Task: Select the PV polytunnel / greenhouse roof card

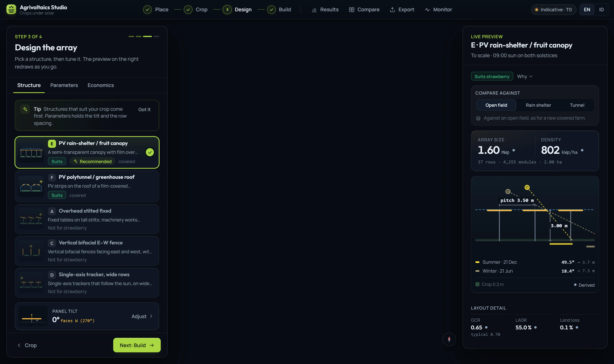Action: click(87, 186)
